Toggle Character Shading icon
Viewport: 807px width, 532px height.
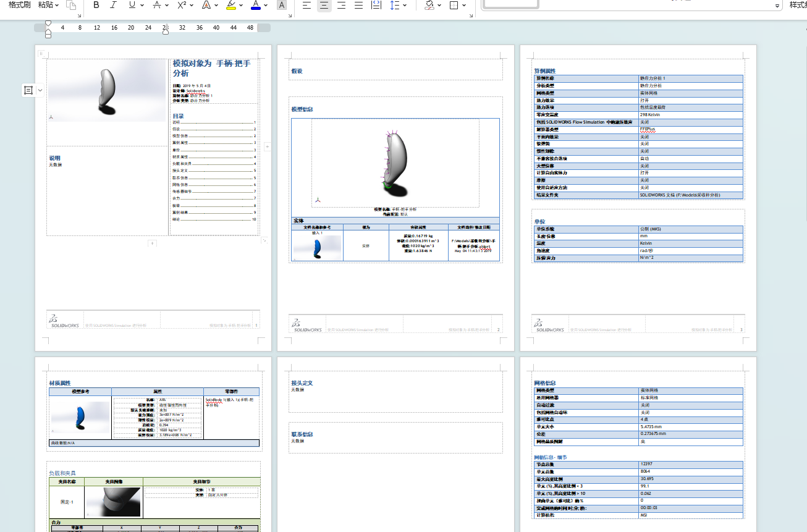point(282,5)
